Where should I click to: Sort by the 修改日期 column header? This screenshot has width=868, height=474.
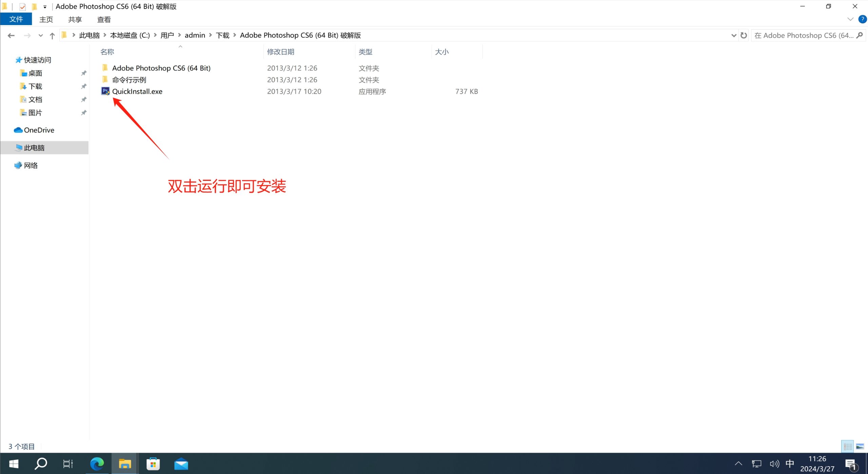(280, 52)
